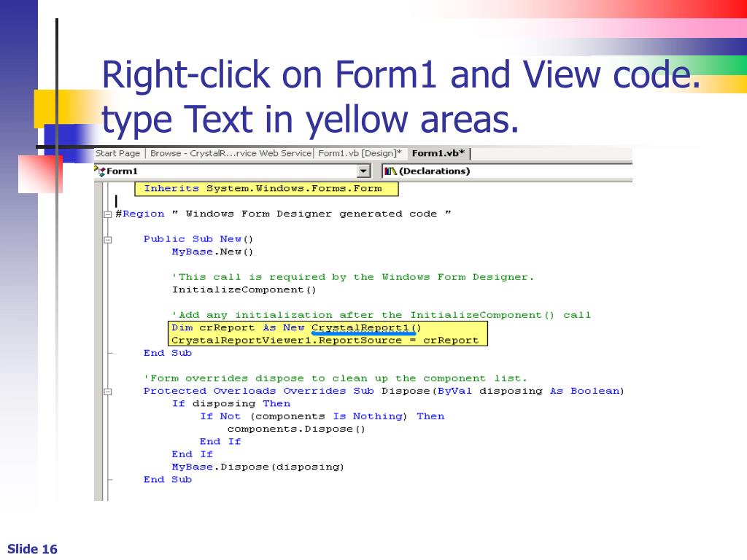Collapse the Public Sub New block
747x560 pixels.
(108, 239)
